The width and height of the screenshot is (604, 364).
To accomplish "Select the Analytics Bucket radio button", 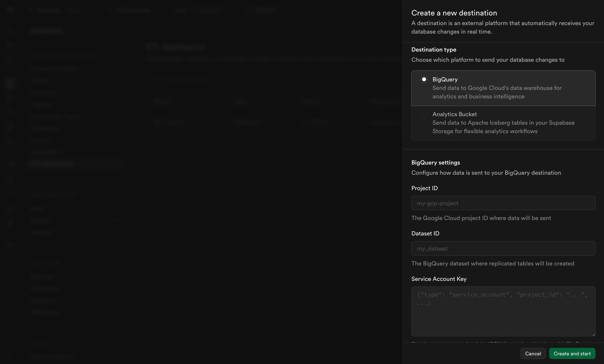I will click(x=424, y=114).
